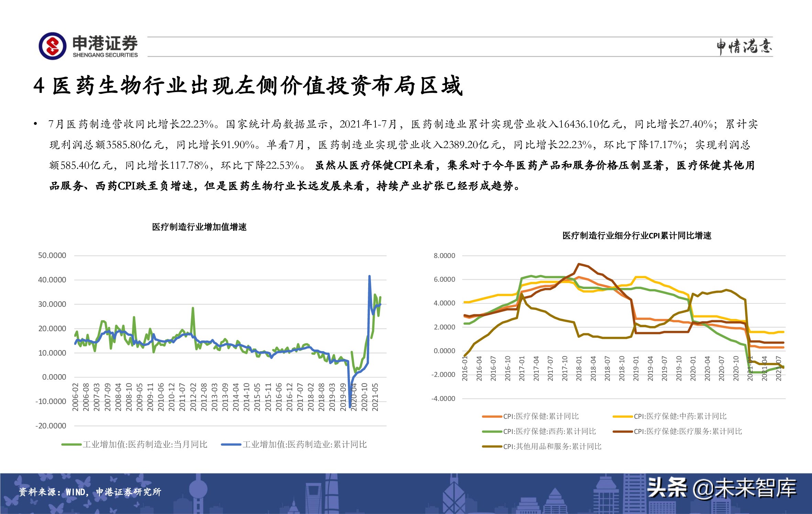The width and height of the screenshot is (812, 514).
Task: Click legend label 工业增加值:医药制造业:累计同比
Action: coord(305,445)
